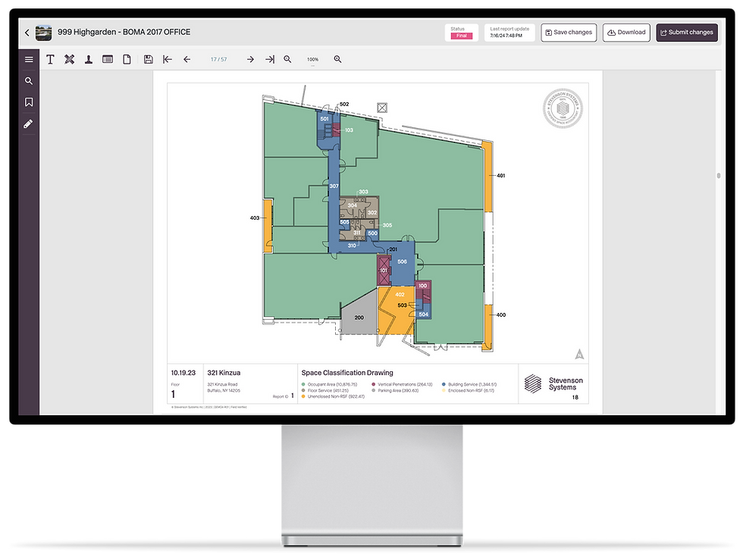Jump to the last page of the report
The width and height of the screenshot is (743, 560).
[x=269, y=59]
